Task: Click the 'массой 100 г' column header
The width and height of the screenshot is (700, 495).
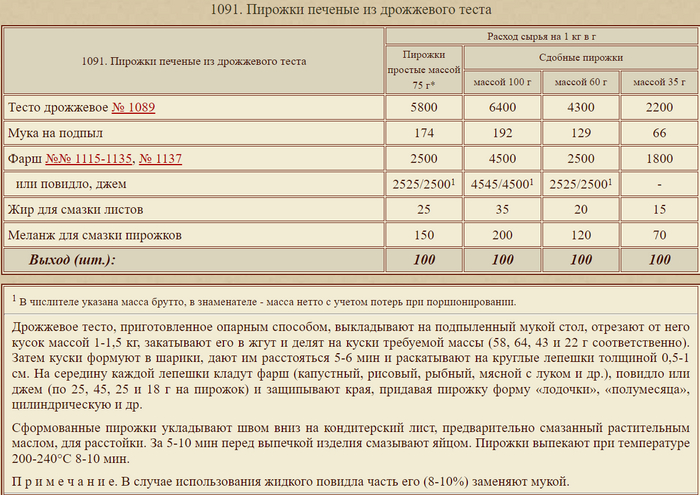Action: (502, 82)
